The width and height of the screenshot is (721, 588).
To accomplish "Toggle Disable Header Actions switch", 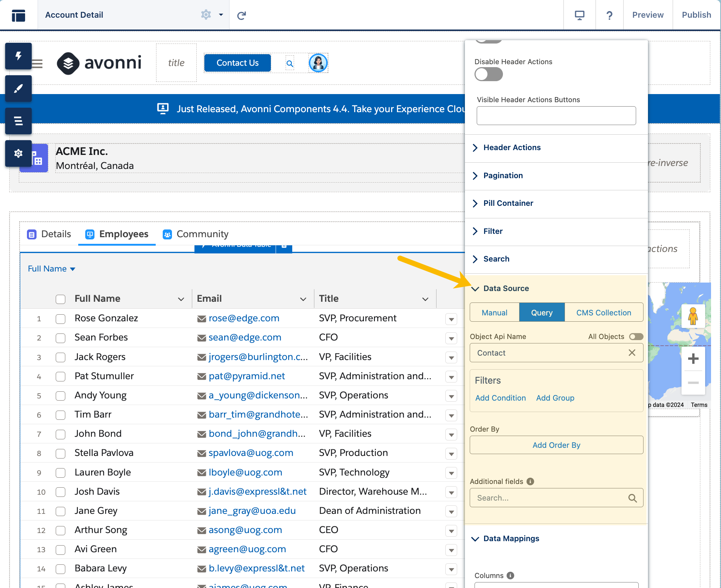I will pyautogui.click(x=489, y=75).
